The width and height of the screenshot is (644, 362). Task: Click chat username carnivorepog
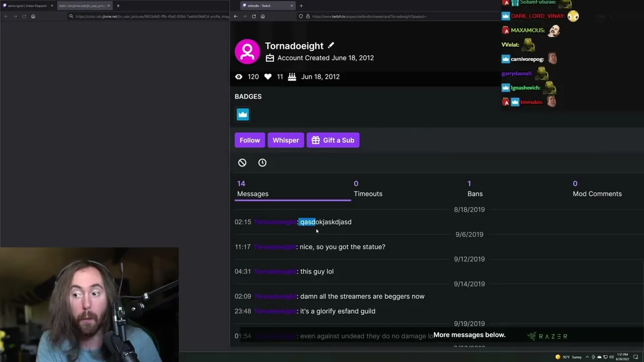527,59
